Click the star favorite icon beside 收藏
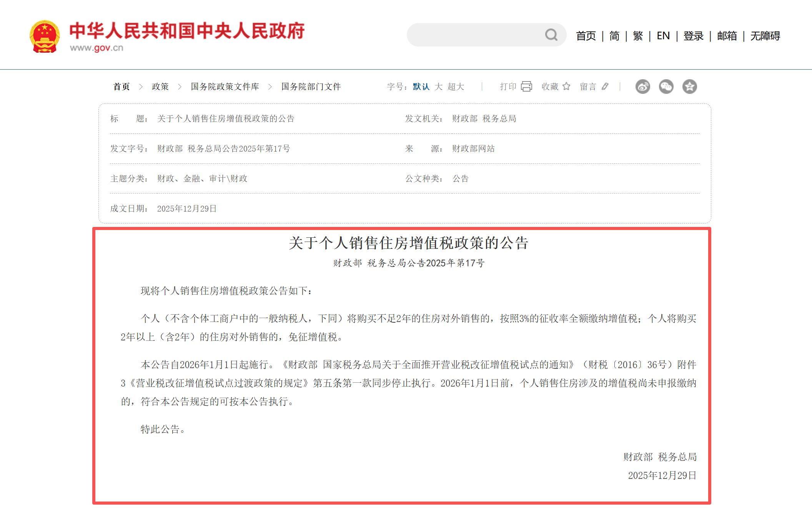Viewport: 812px width, 510px height. 566,87
